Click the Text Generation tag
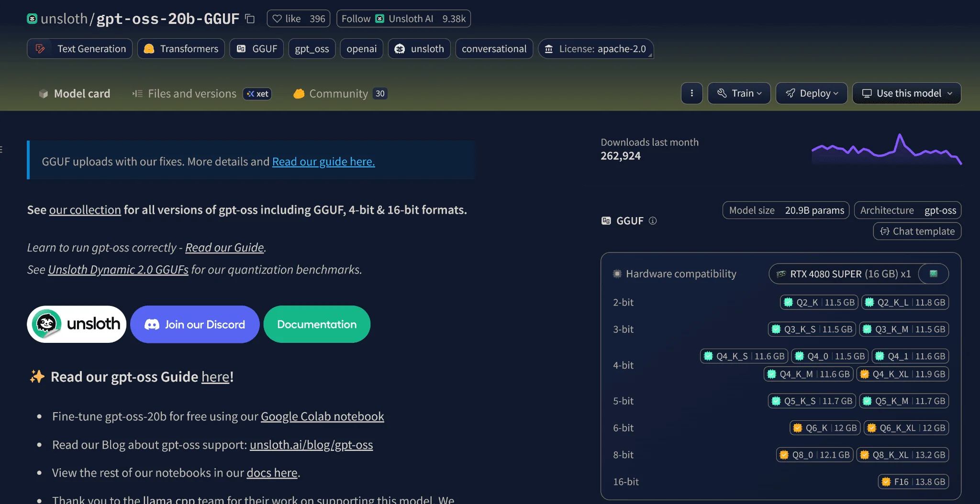980x504 pixels. (80, 49)
